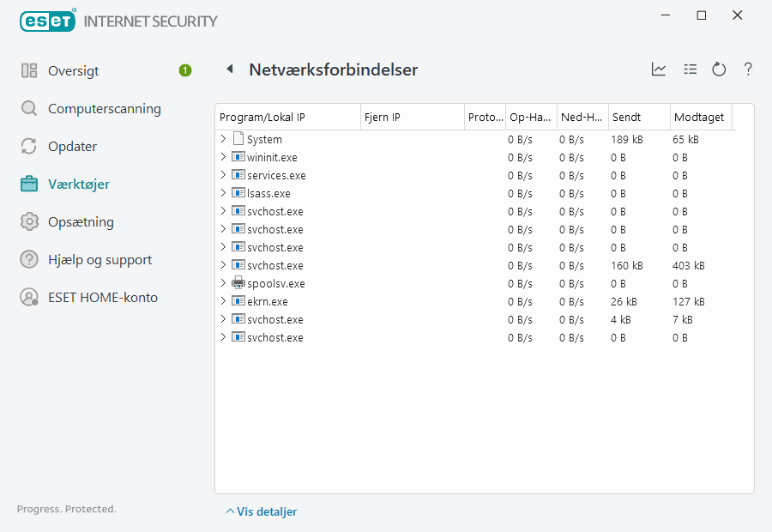Sort by the Sendt column header
Viewport: 772px width, 532px height.
(638, 118)
